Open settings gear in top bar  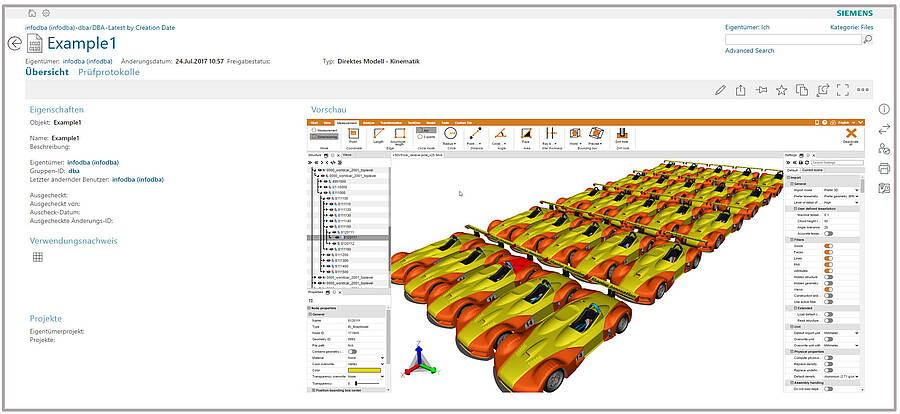[x=46, y=13]
